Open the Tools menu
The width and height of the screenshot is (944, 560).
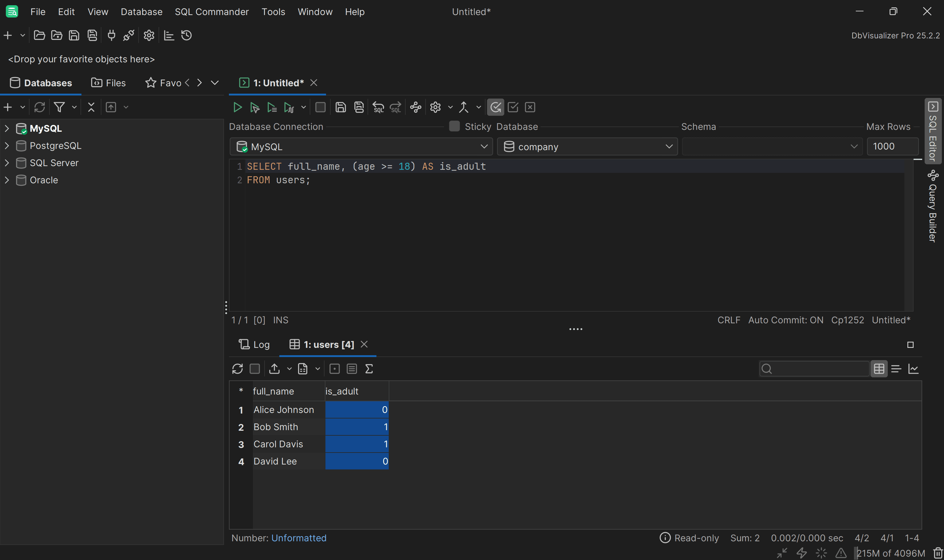point(273,12)
